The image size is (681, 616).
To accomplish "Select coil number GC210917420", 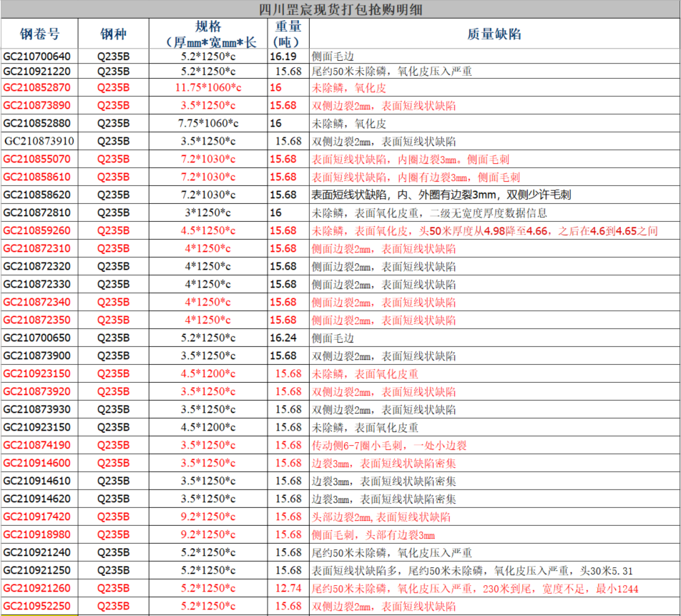I will (x=37, y=517).
